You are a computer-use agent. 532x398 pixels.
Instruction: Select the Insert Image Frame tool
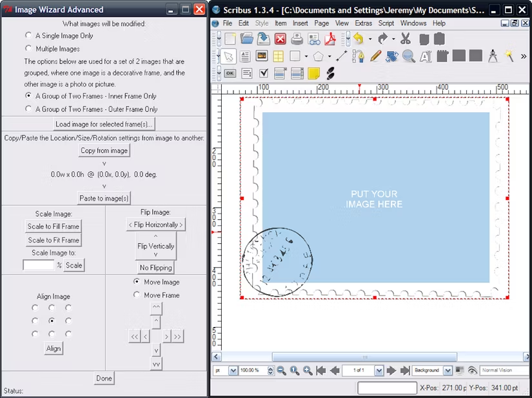(262, 56)
